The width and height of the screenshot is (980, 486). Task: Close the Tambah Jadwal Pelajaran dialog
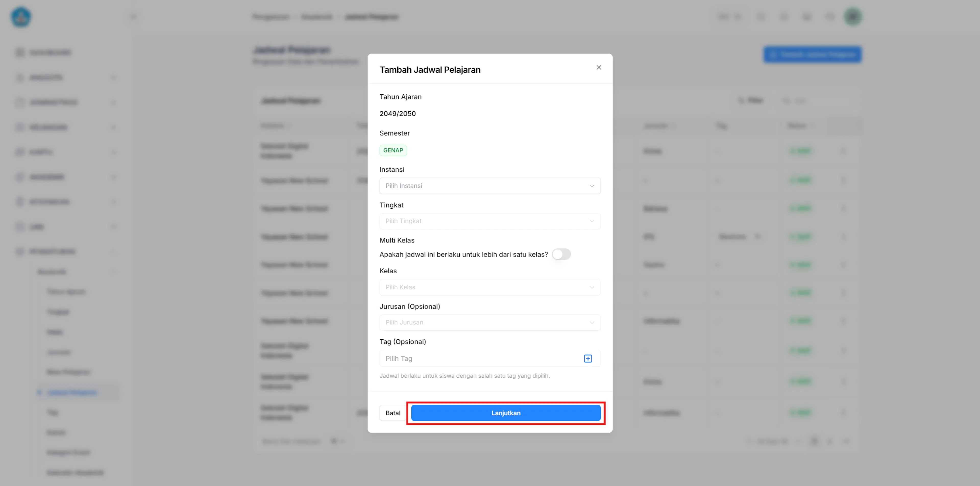point(598,67)
